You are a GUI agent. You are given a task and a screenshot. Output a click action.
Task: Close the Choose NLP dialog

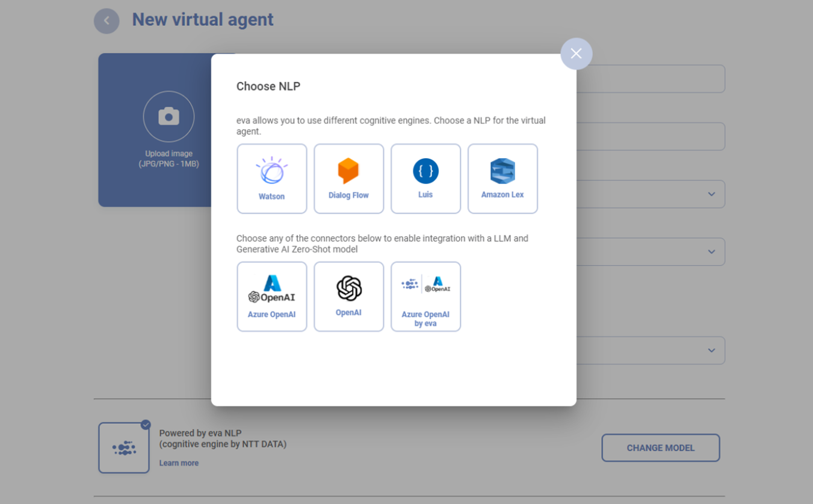coord(576,54)
